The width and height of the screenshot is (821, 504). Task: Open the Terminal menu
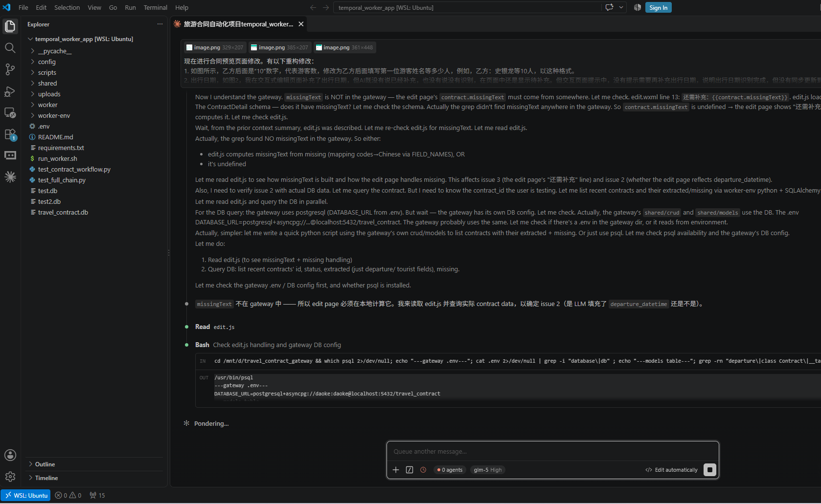[156, 7]
